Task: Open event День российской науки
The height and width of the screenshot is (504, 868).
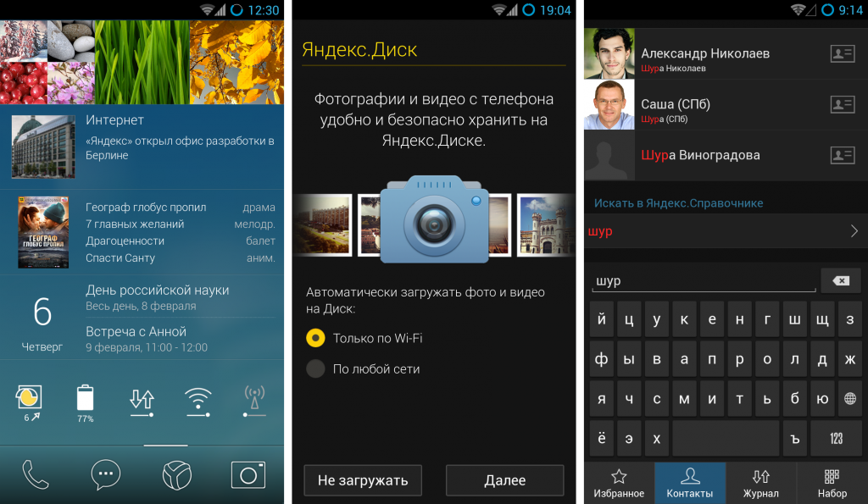Action: coord(157,297)
